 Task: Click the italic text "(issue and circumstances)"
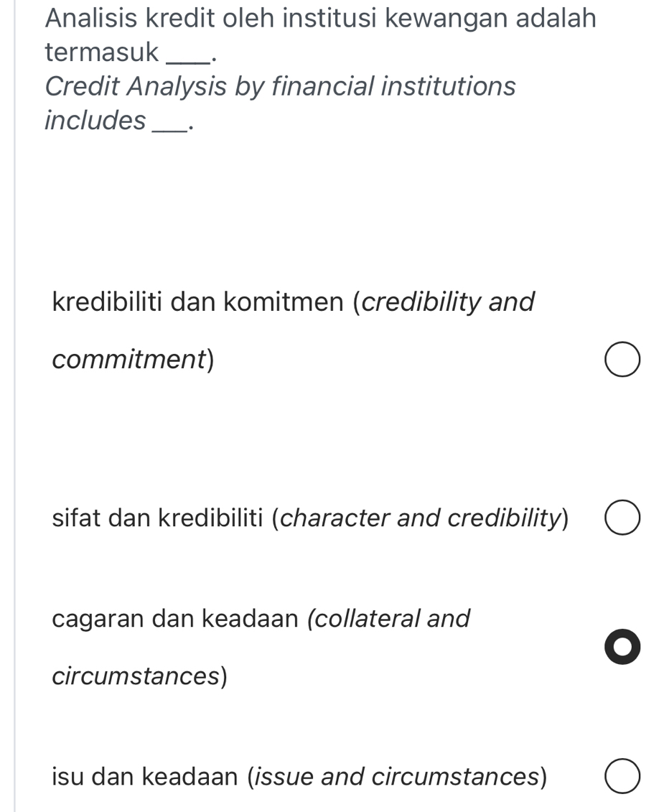[397, 777]
